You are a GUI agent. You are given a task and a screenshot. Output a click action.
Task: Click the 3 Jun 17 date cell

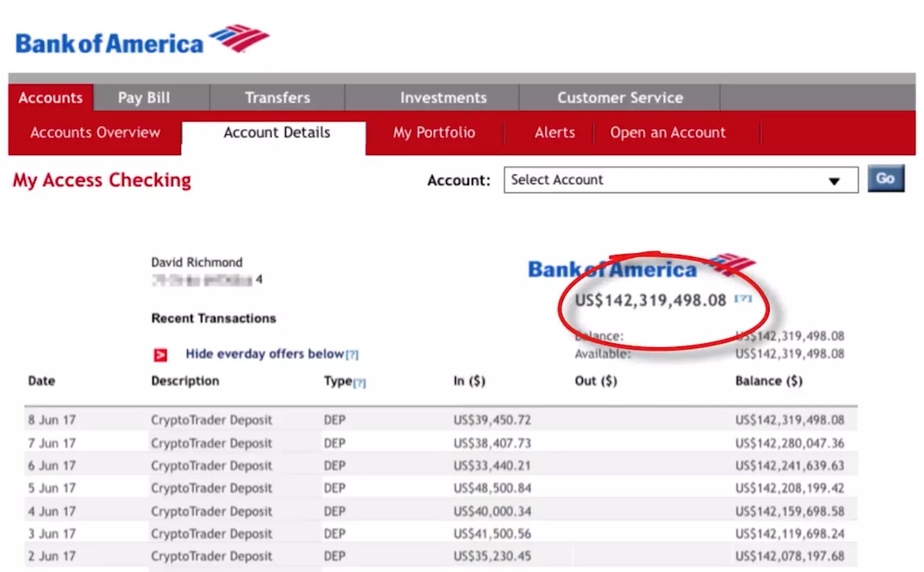click(x=51, y=534)
